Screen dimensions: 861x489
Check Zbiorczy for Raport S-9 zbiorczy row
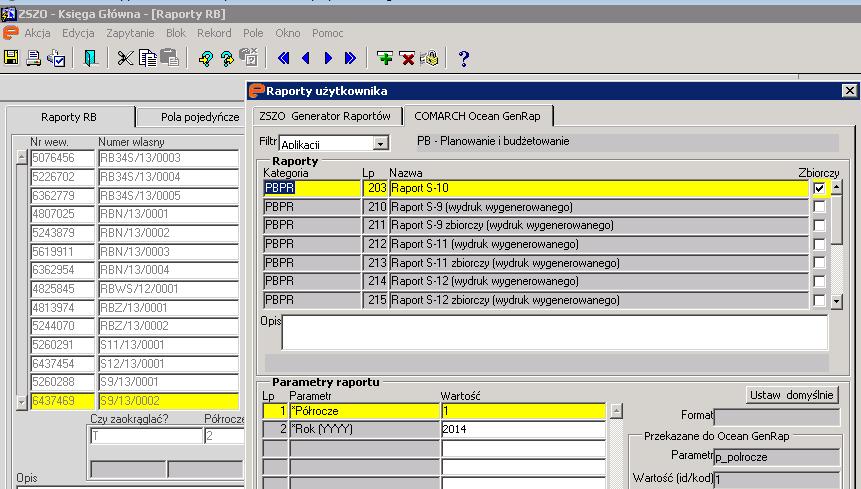point(819,226)
